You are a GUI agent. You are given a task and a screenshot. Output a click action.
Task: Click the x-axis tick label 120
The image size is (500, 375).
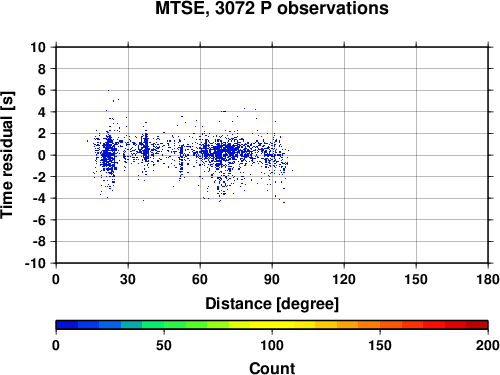[344, 279]
